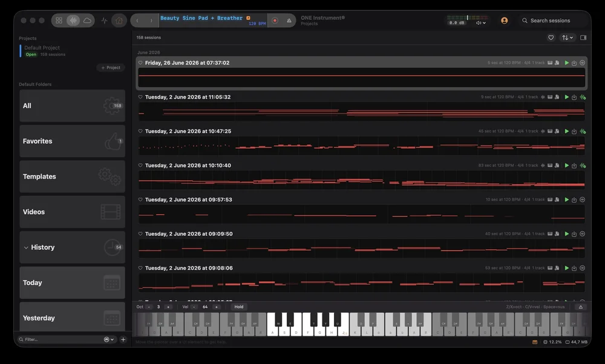Toggle the favorites heart filter above session list
The height and width of the screenshot is (364, 605).
(x=551, y=37)
